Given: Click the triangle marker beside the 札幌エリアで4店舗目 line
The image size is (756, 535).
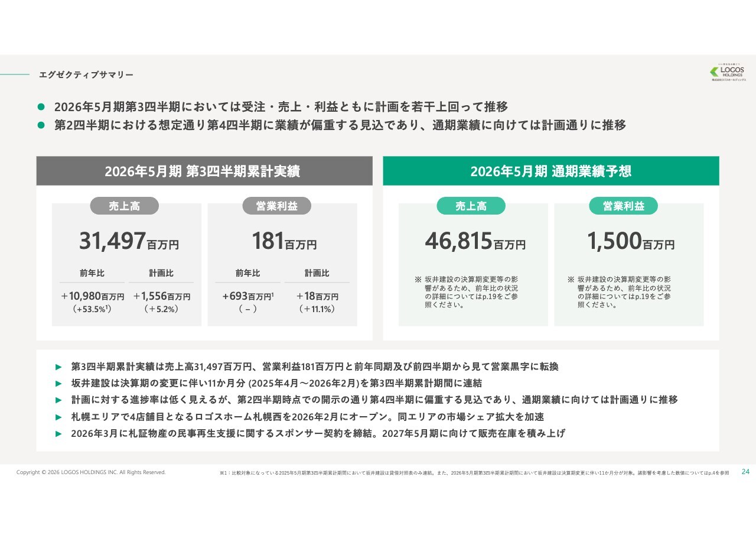Looking at the screenshot, I should click(58, 417).
